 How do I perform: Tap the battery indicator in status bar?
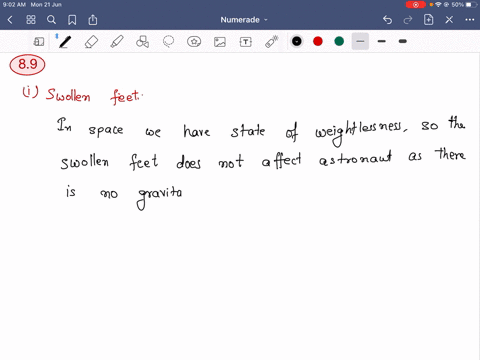pos(471,5)
